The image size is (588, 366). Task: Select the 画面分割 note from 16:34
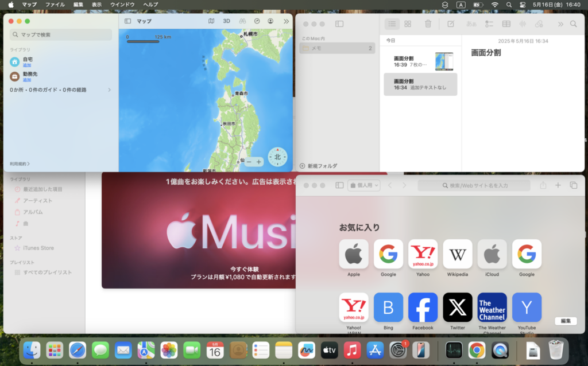coord(420,84)
